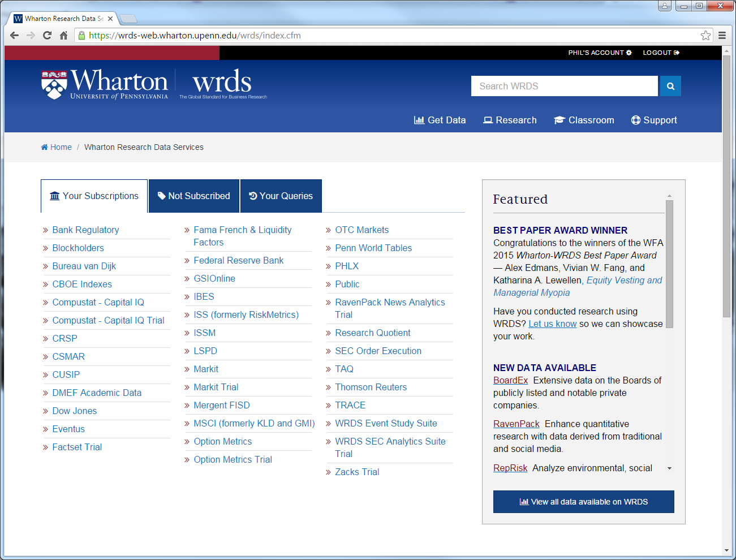Open Compustat - Capital IQ Trial

click(x=108, y=320)
